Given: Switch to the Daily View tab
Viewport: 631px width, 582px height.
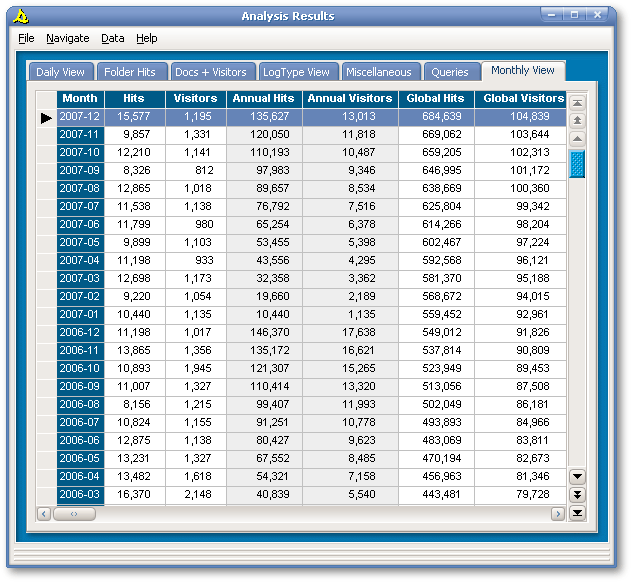Looking at the screenshot, I should pos(60,72).
